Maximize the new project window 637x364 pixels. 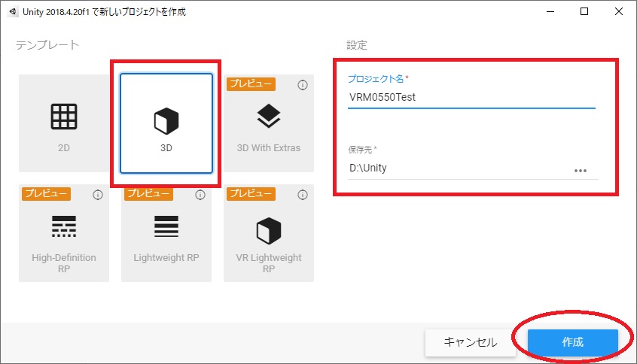pyautogui.click(x=584, y=12)
